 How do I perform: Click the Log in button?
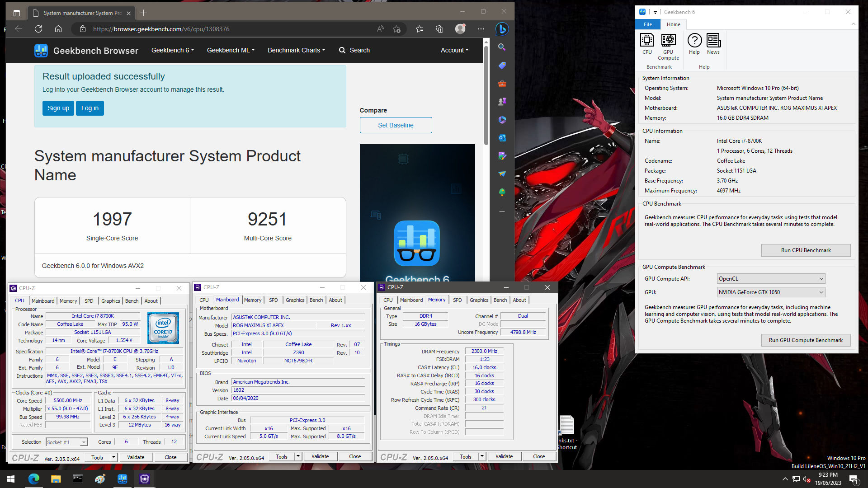(90, 108)
